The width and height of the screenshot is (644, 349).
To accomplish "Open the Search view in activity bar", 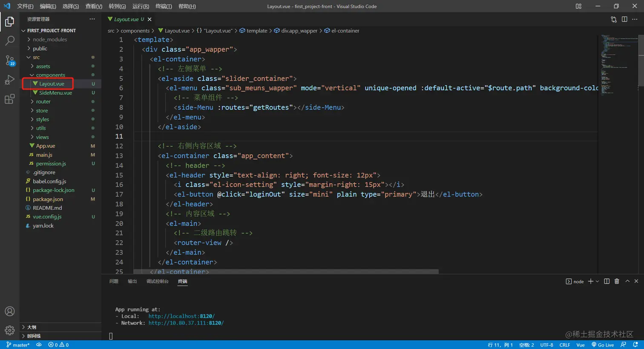I will 9,40.
